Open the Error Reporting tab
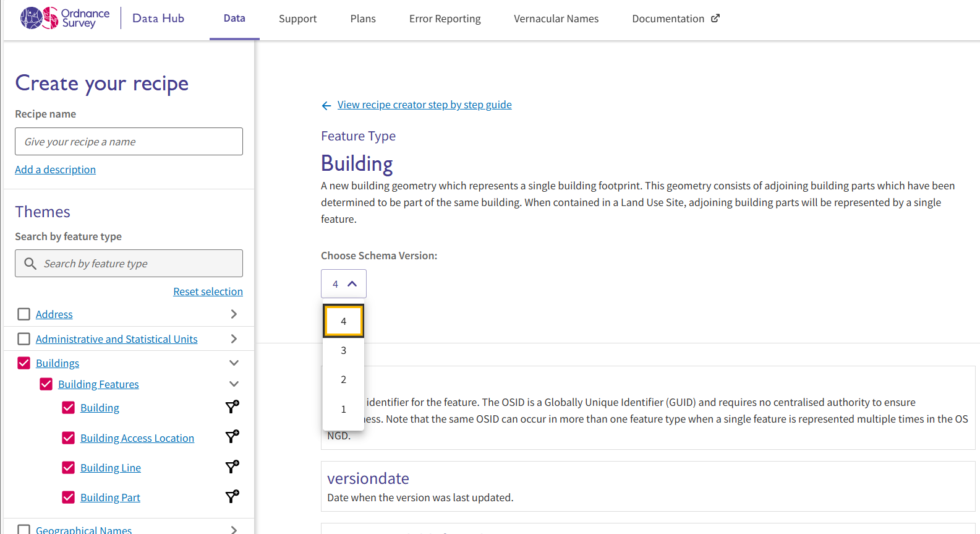 [x=445, y=19]
